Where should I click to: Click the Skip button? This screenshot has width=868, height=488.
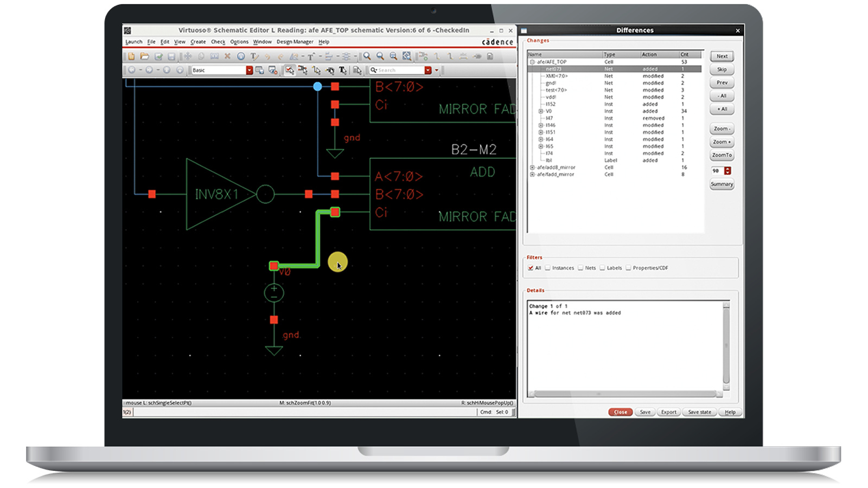[x=722, y=69]
